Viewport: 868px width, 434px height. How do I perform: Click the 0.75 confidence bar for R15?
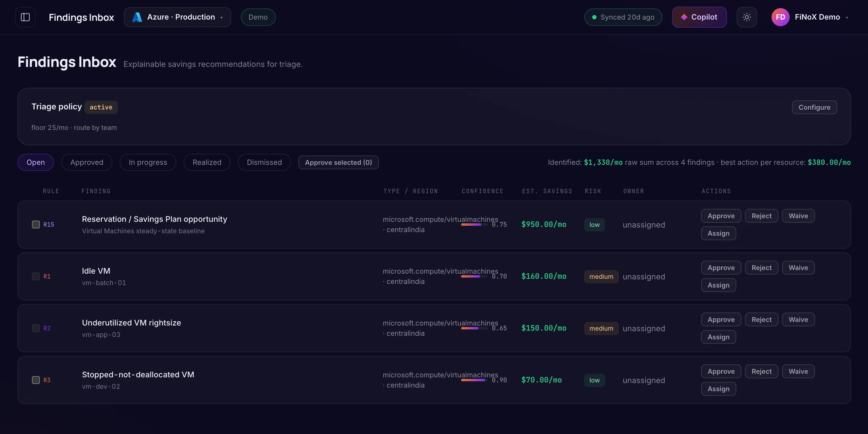(x=474, y=225)
